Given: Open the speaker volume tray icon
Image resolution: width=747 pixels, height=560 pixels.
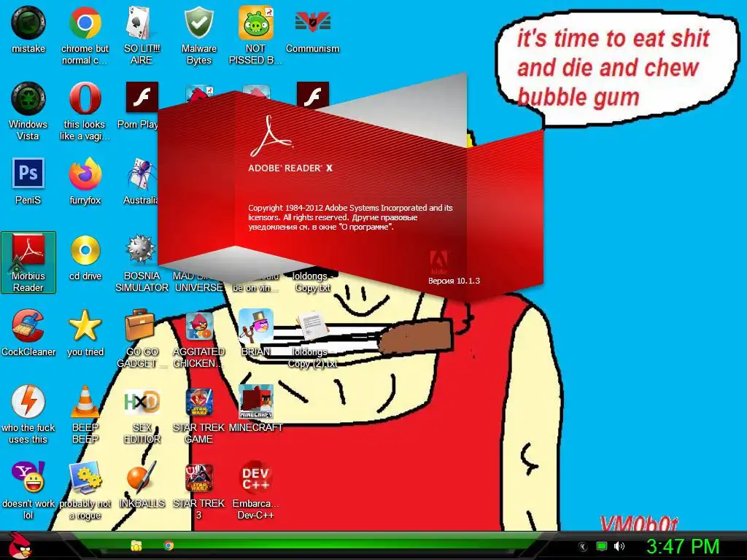Looking at the screenshot, I should coord(619,546).
